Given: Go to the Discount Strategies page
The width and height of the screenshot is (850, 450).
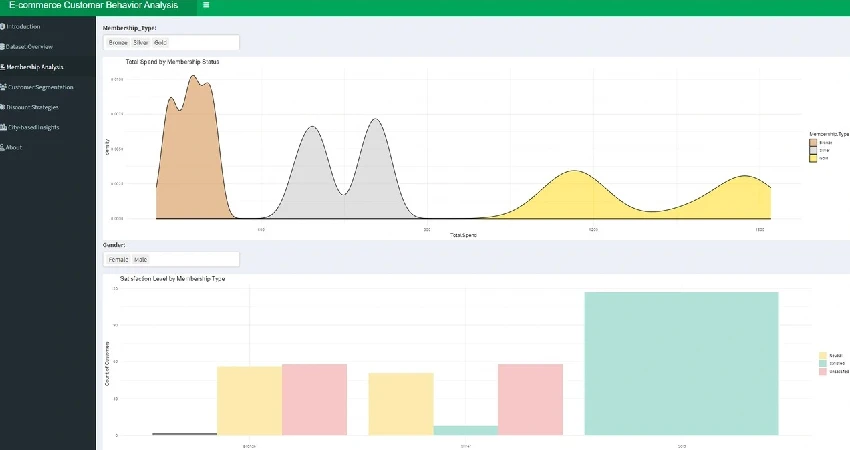Looking at the screenshot, I should pos(36,107).
